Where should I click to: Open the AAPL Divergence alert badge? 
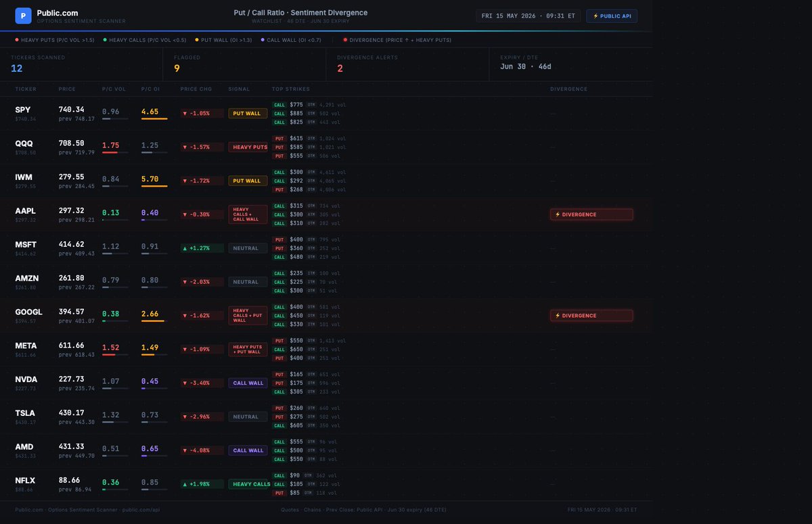(591, 214)
